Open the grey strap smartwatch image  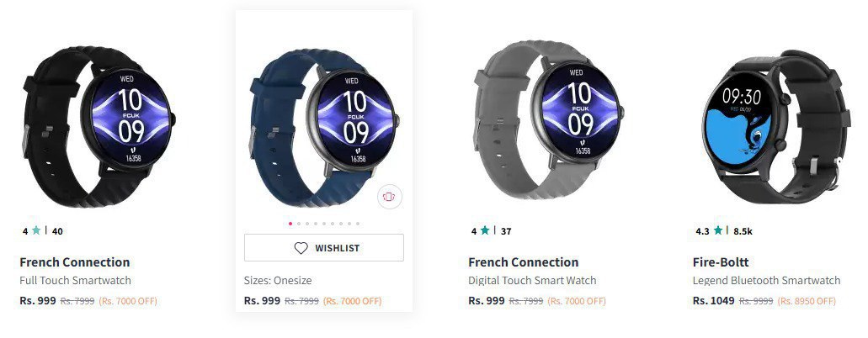(548, 120)
